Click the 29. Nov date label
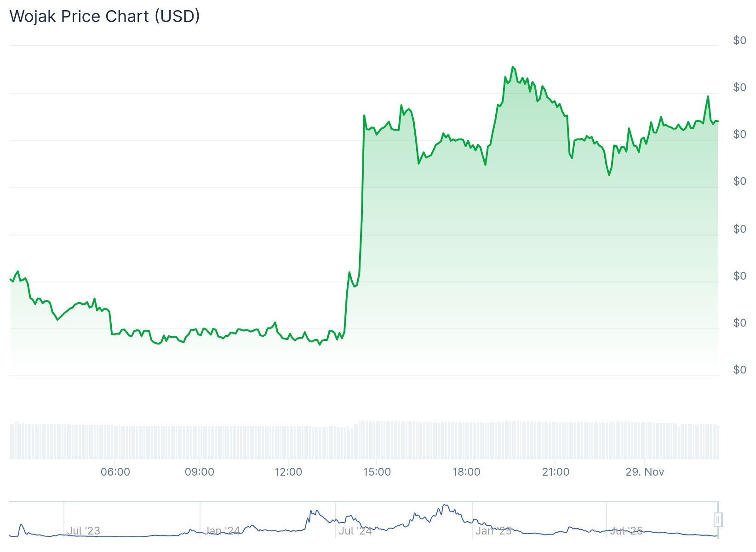 (x=645, y=472)
